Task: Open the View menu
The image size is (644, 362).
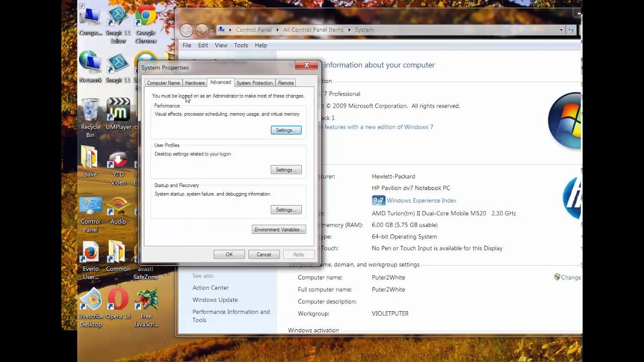Action: click(221, 45)
